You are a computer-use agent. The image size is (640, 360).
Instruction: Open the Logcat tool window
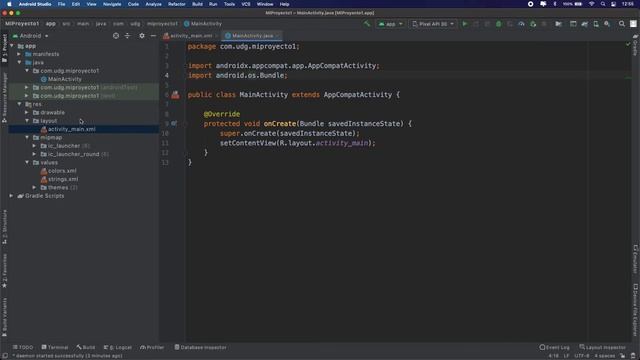point(118,347)
